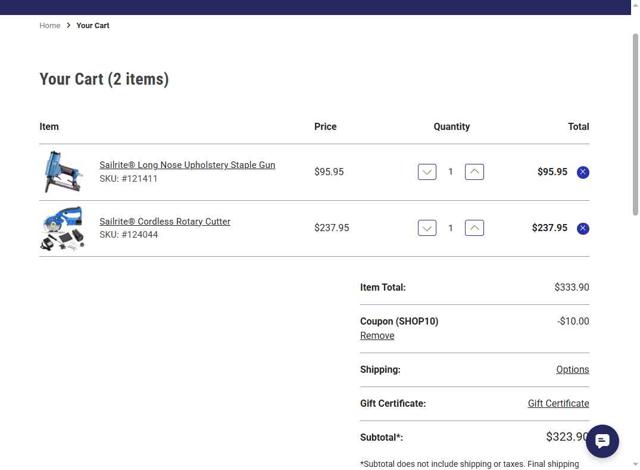Click SKU #124044 text

129,235
